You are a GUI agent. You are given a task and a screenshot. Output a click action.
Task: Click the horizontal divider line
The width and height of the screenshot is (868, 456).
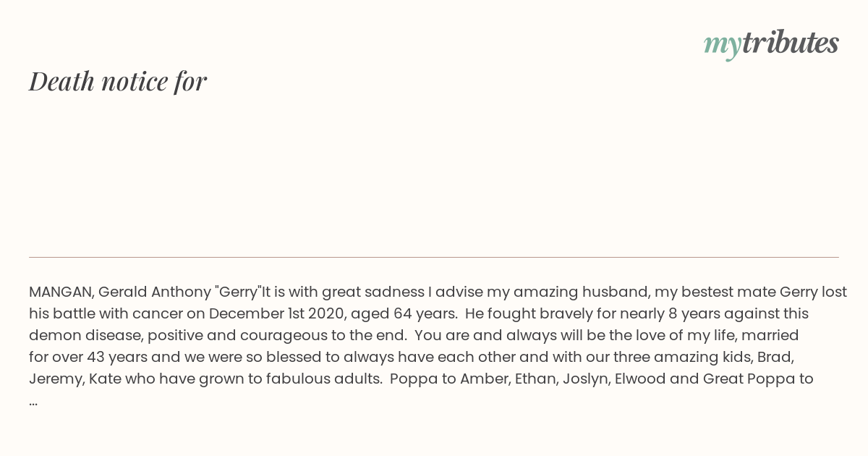click(434, 257)
